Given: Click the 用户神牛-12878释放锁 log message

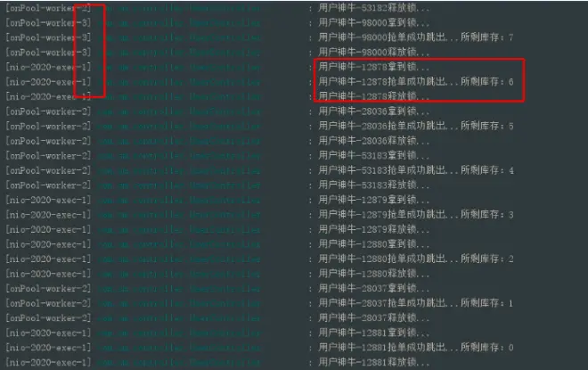Looking at the screenshot, I should pos(374,96).
